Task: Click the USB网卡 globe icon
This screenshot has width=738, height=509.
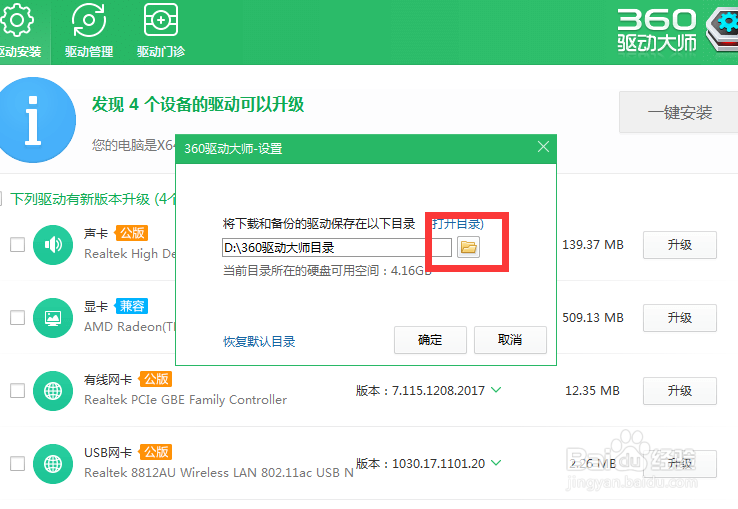Action: (x=53, y=464)
